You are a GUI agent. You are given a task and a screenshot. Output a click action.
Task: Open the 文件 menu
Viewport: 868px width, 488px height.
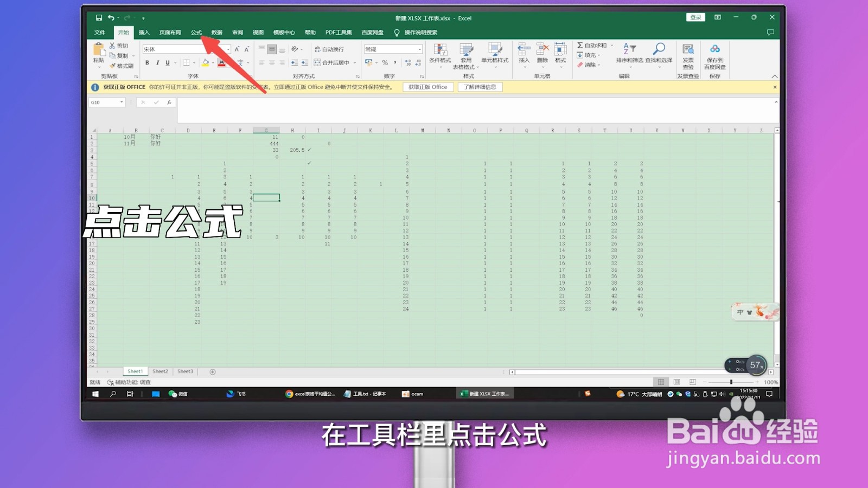100,32
